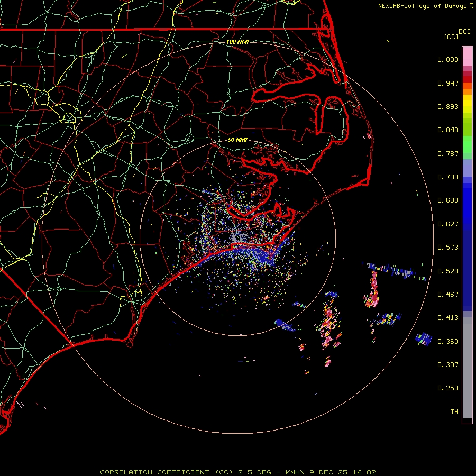Click the 0.413 color scale value
Image resolution: width=476 pixels, height=476 pixels.
[x=448, y=318]
